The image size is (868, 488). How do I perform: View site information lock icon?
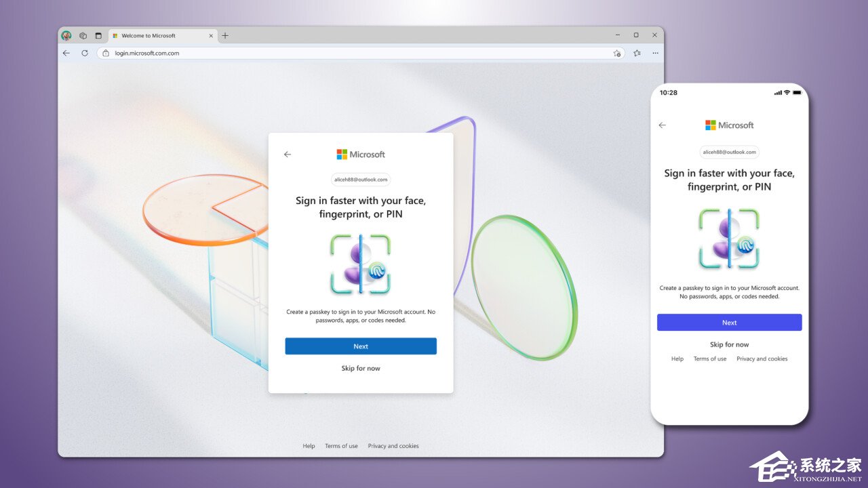[x=106, y=53]
